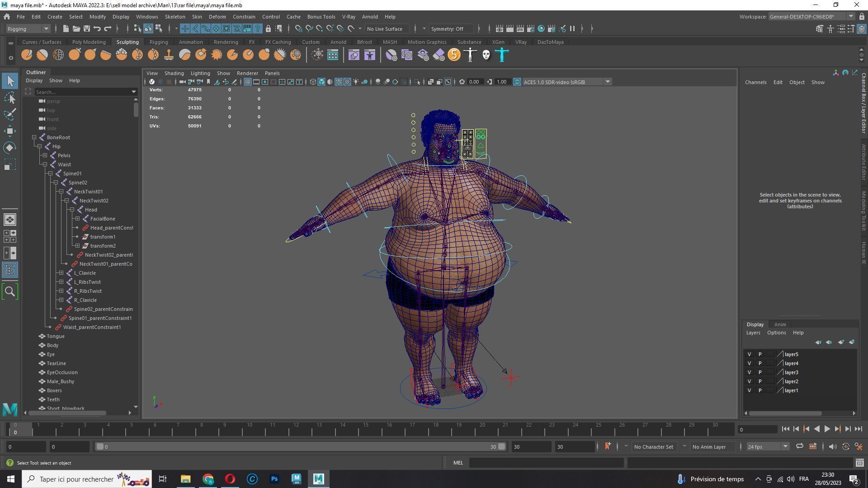
Task: Open the Skeleton menu
Action: 175,17
